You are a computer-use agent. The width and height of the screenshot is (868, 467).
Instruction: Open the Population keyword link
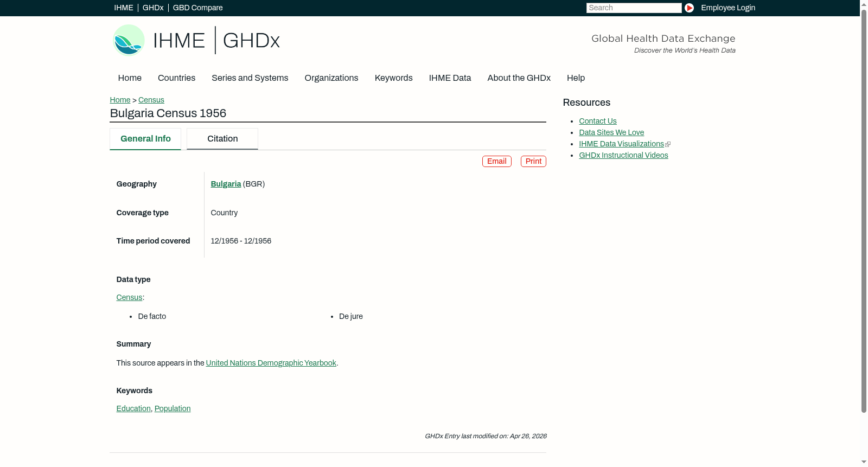coord(173,409)
